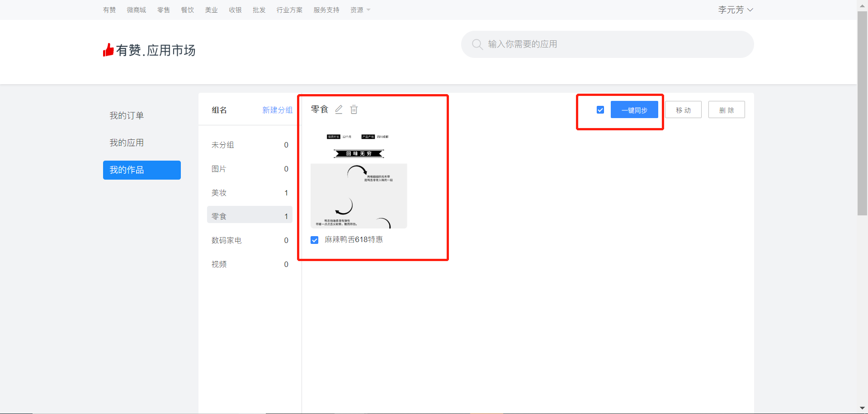The width and height of the screenshot is (868, 414).
Task: Select the 我的作品 sidebar tab
Action: pyautogui.click(x=142, y=170)
